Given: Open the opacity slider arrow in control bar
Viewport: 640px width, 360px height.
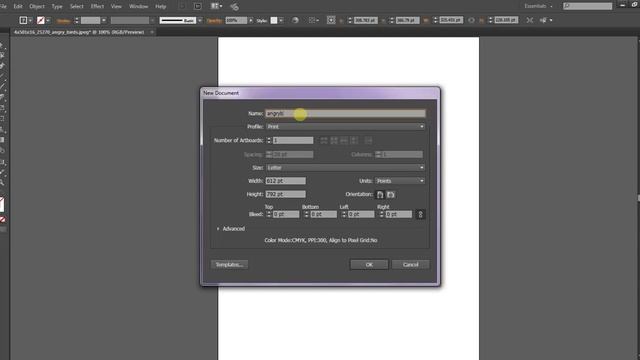Looking at the screenshot, I should pos(251,20).
